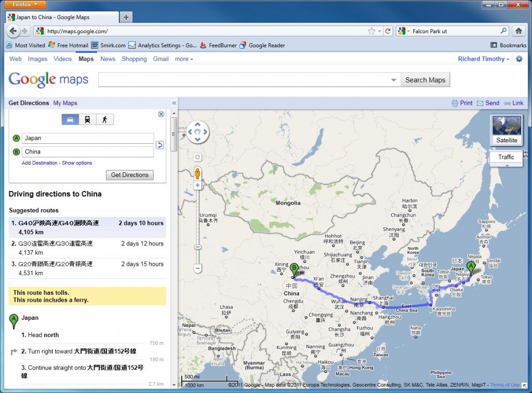Open the Bookmarks menu
The image size is (532, 393).
click(509, 45)
